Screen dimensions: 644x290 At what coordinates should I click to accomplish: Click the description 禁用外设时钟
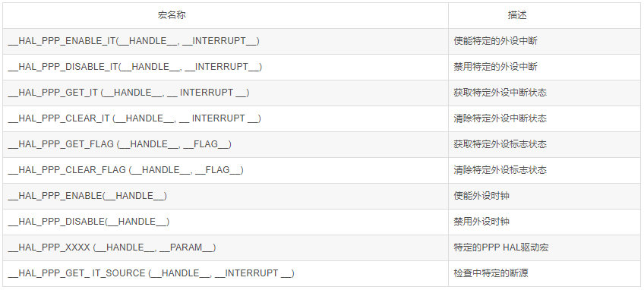(x=481, y=222)
